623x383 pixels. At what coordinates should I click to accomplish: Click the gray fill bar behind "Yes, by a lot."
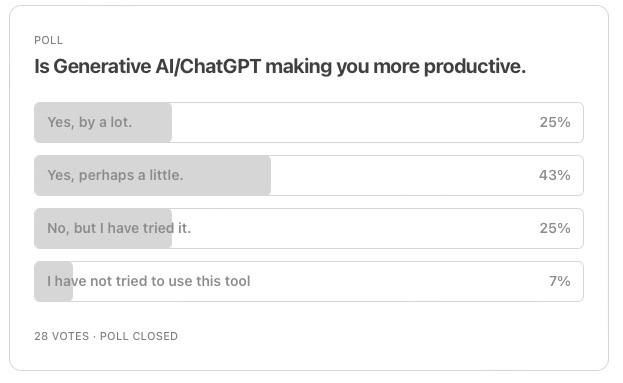(103, 122)
